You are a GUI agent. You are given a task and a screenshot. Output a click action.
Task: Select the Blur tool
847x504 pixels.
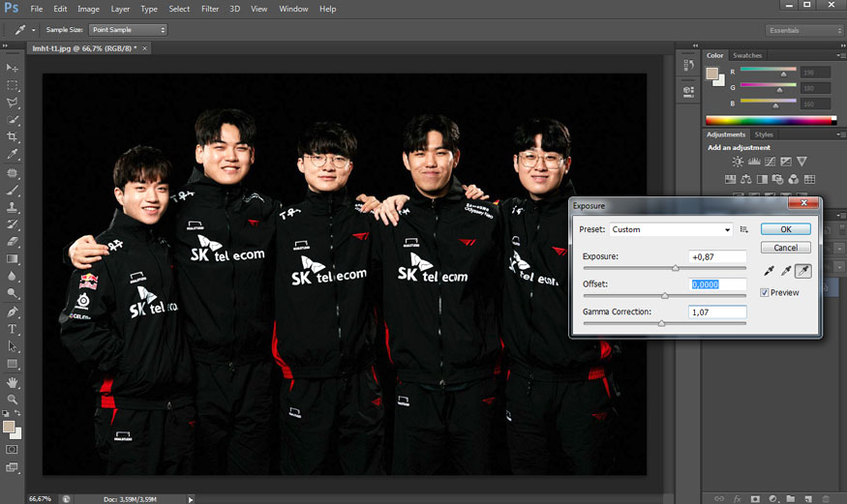pos(12,276)
